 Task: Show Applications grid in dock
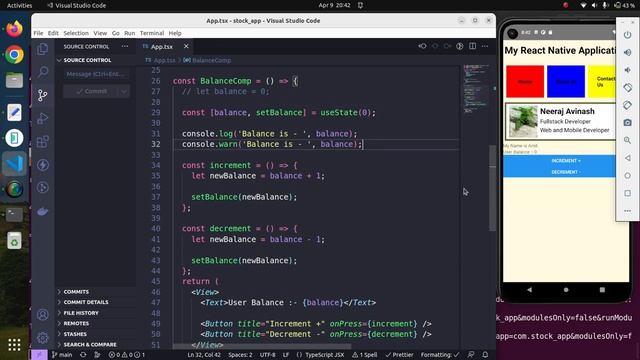click(14, 345)
